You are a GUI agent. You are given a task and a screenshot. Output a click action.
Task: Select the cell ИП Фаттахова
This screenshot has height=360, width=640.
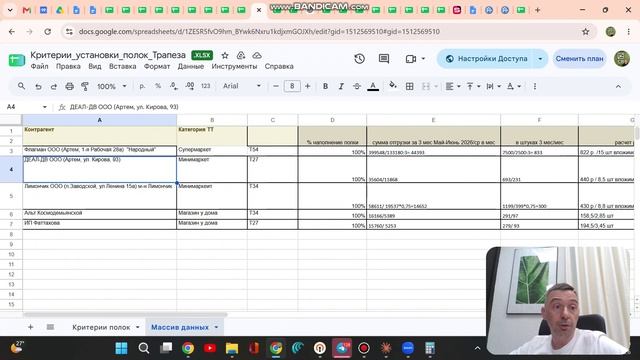[100, 224]
